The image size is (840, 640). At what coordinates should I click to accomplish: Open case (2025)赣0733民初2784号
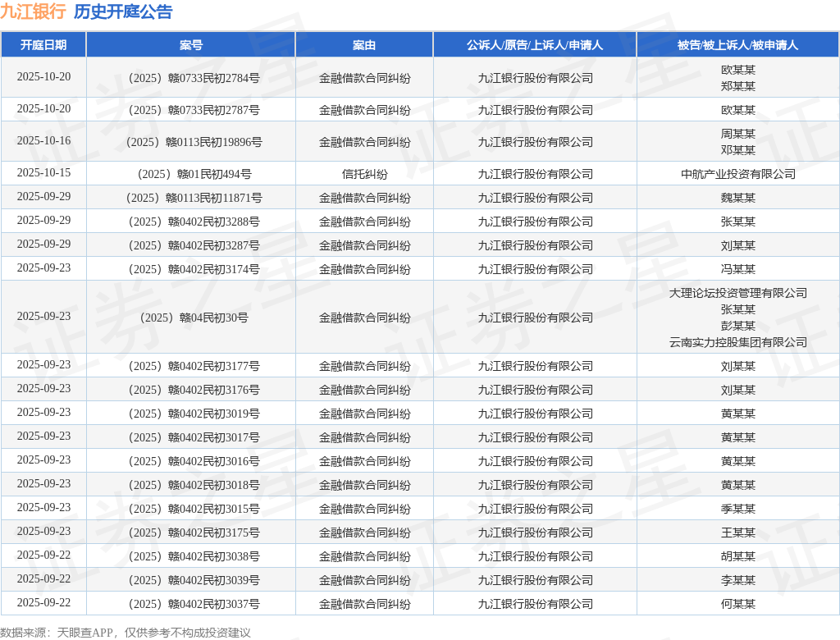(190, 78)
